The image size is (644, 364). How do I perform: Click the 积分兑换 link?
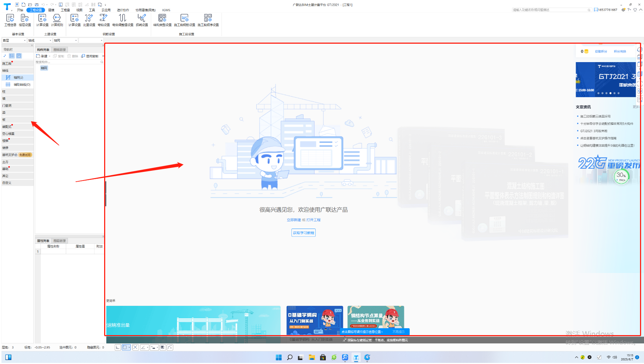(x=620, y=52)
